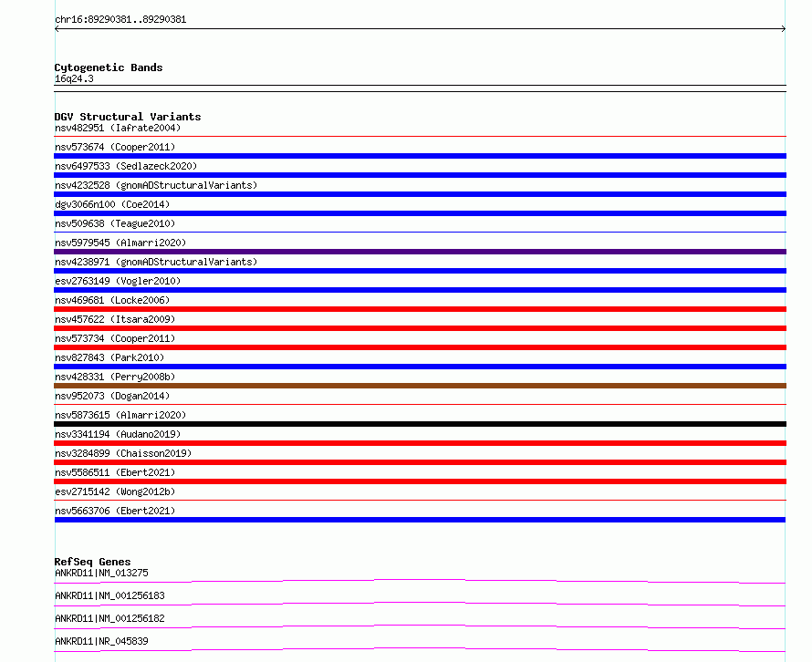Open variant dgv3066n100 (Coe2014)
The width and height of the screenshot is (812, 662).
click(x=112, y=204)
